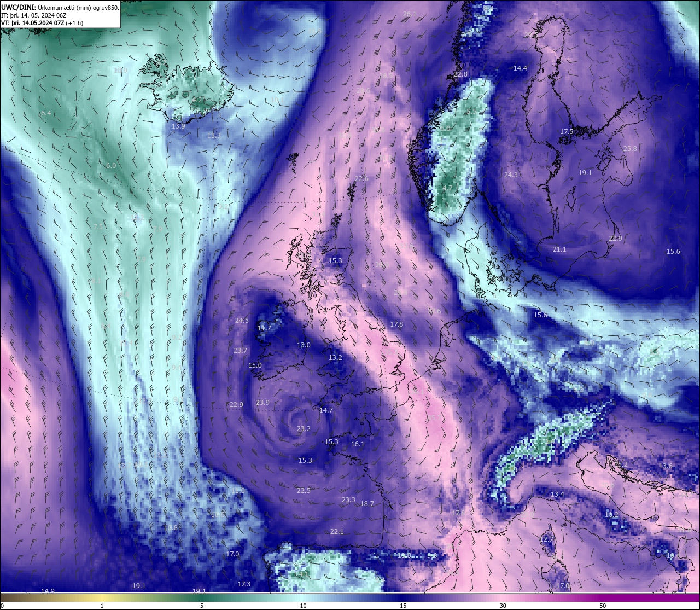This screenshot has width=700, height=610.
Task: Click the 14.9 value at the bottom left
Action: click(48, 590)
